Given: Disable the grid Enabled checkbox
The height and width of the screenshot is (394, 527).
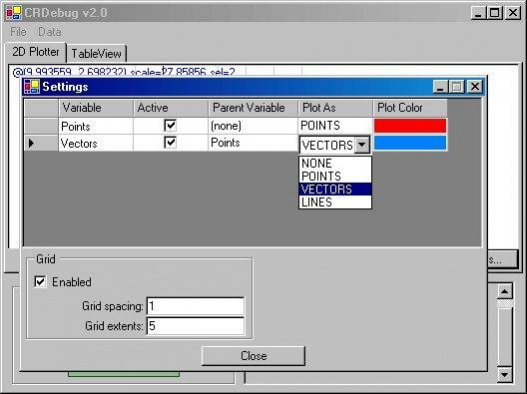Looking at the screenshot, I should click(40, 281).
